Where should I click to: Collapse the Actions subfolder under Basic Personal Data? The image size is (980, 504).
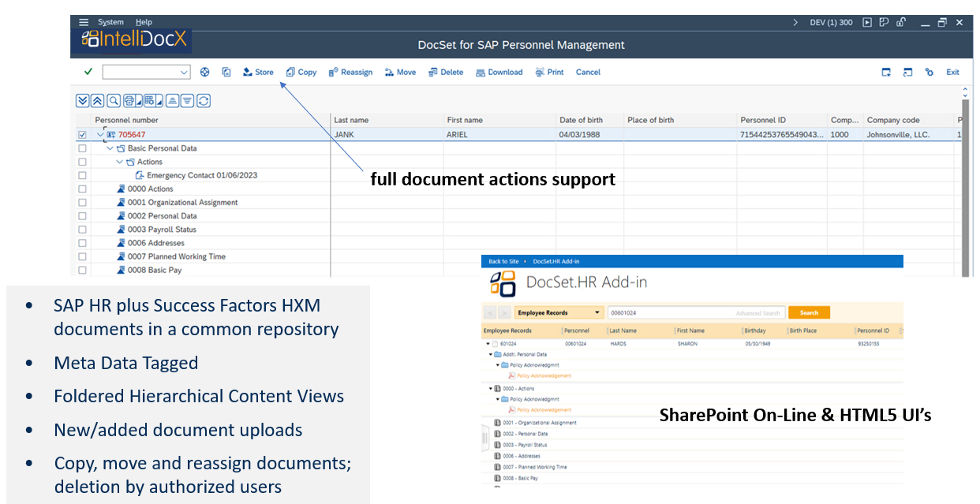120,162
